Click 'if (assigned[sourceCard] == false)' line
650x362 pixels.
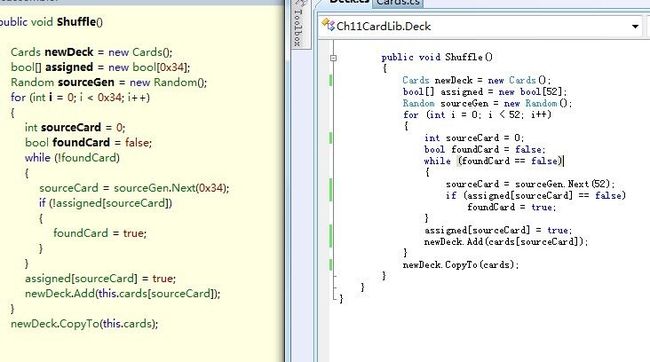pos(536,195)
